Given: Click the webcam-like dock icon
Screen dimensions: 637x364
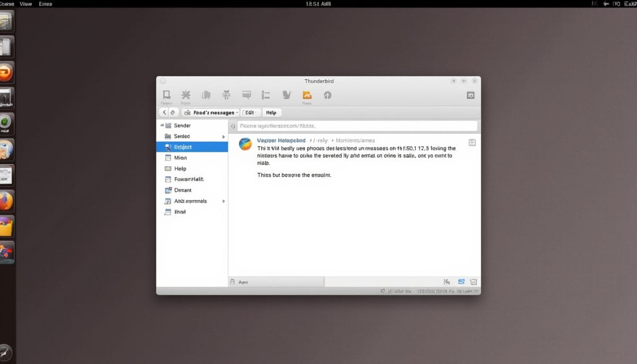Looking at the screenshot, I should click(6, 124).
